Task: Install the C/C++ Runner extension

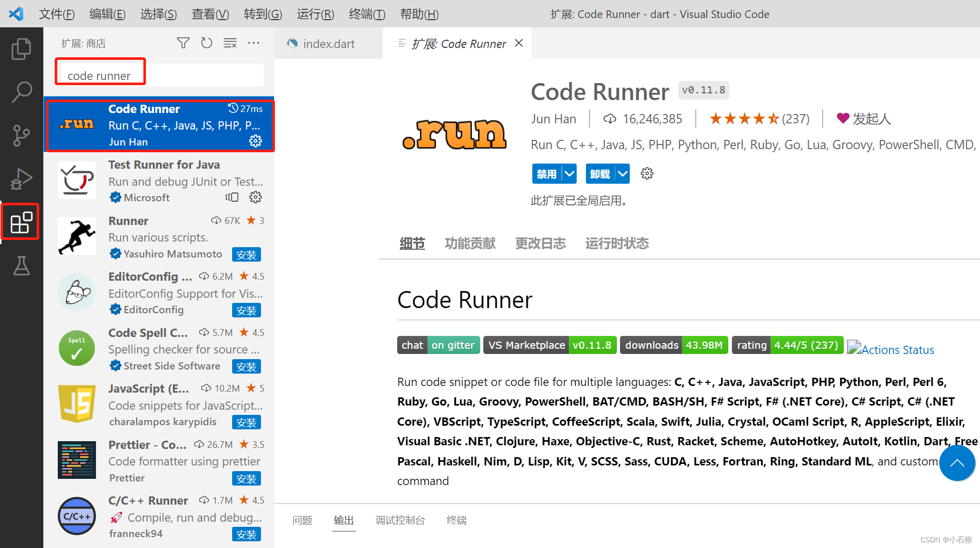Action: point(247,535)
